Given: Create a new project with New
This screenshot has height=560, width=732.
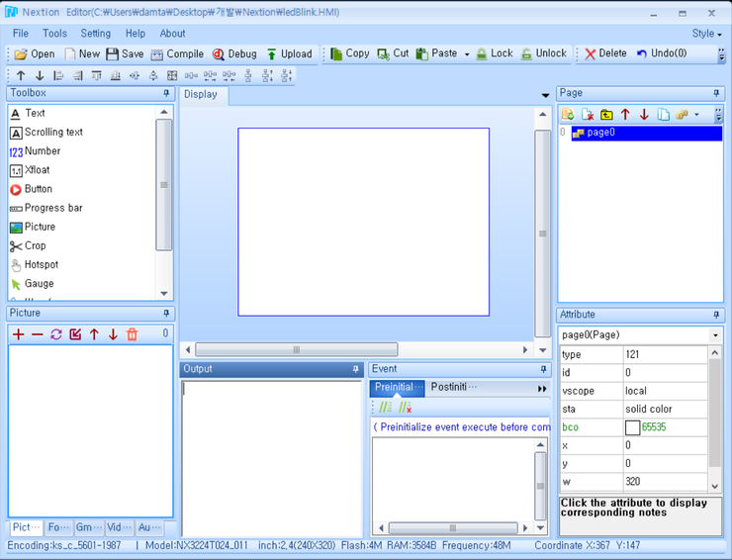Looking at the screenshot, I should [x=82, y=54].
